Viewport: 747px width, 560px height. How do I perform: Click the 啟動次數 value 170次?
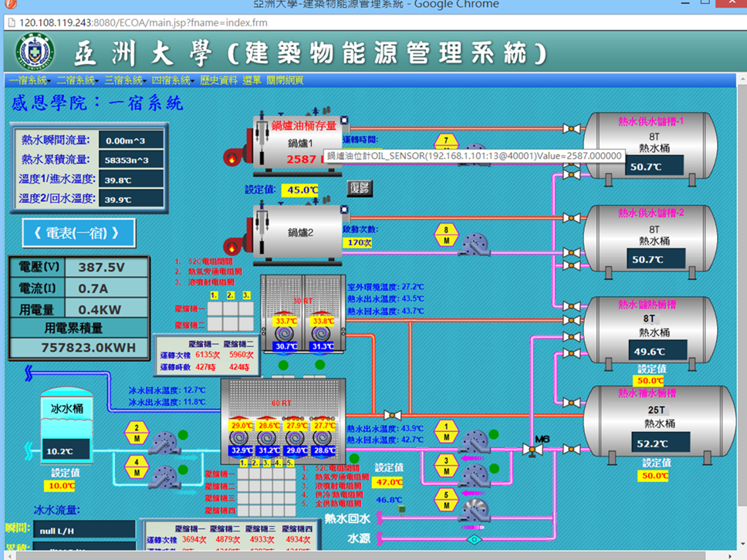pyautogui.click(x=357, y=243)
